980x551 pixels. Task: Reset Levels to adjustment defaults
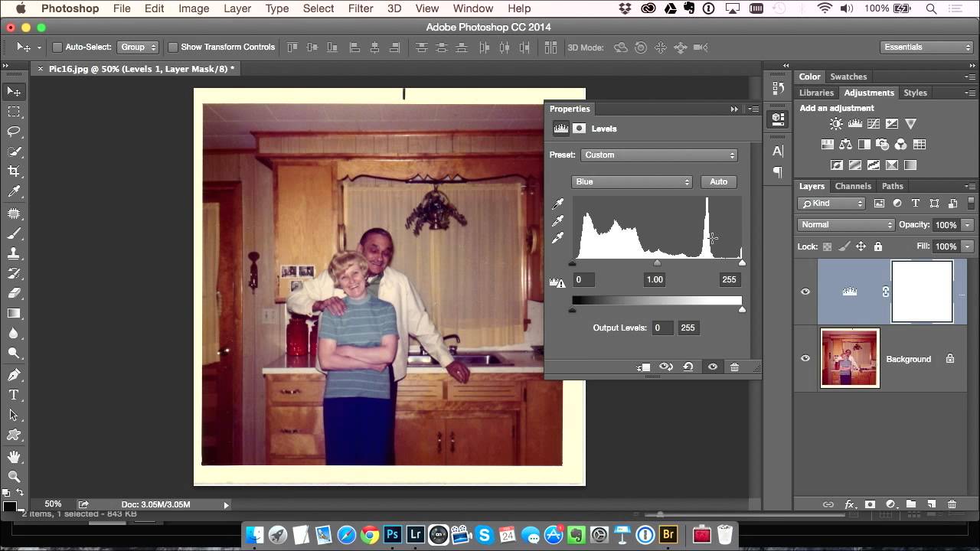[688, 367]
